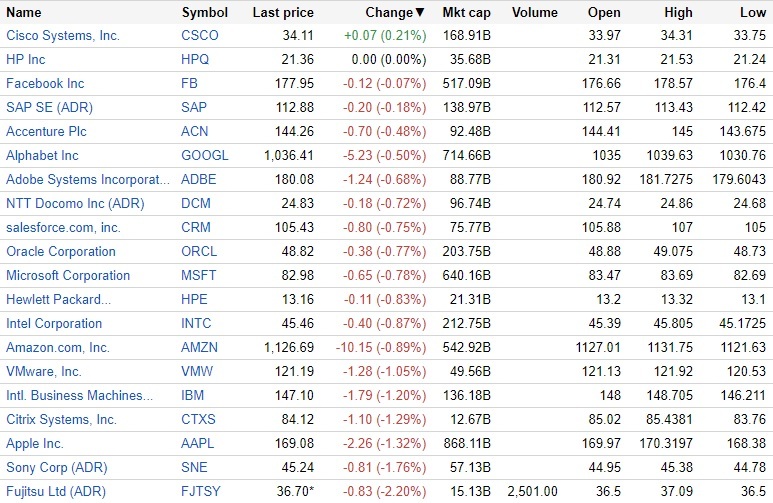Click the Last price column header
Screen dimensions: 773x503
(283, 13)
